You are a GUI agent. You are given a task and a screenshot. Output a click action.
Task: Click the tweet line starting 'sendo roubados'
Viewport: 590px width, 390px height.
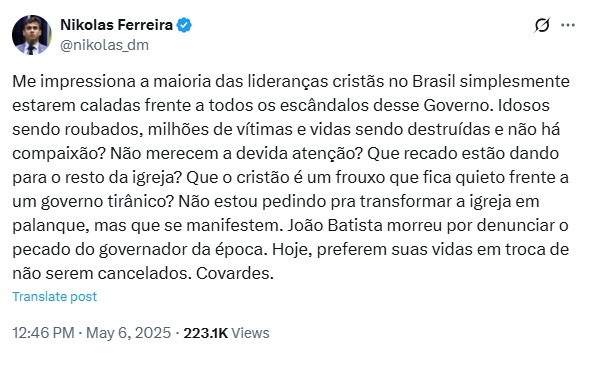coord(286,130)
